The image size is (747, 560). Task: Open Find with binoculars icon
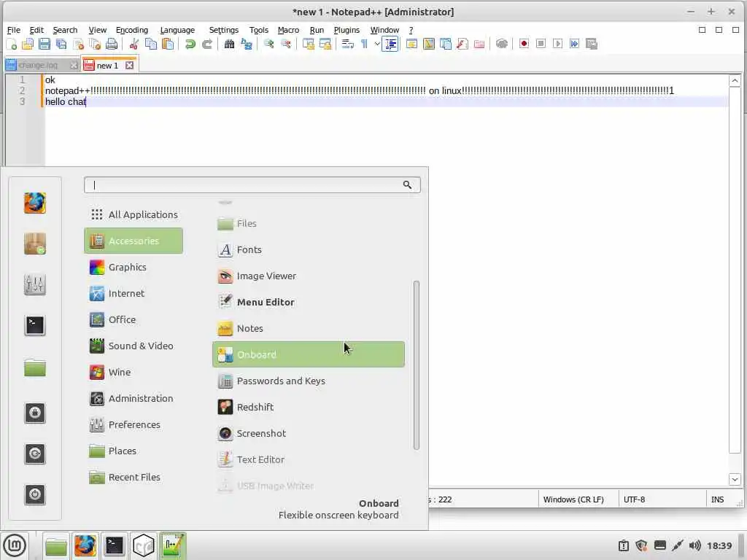(x=229, y=44)
